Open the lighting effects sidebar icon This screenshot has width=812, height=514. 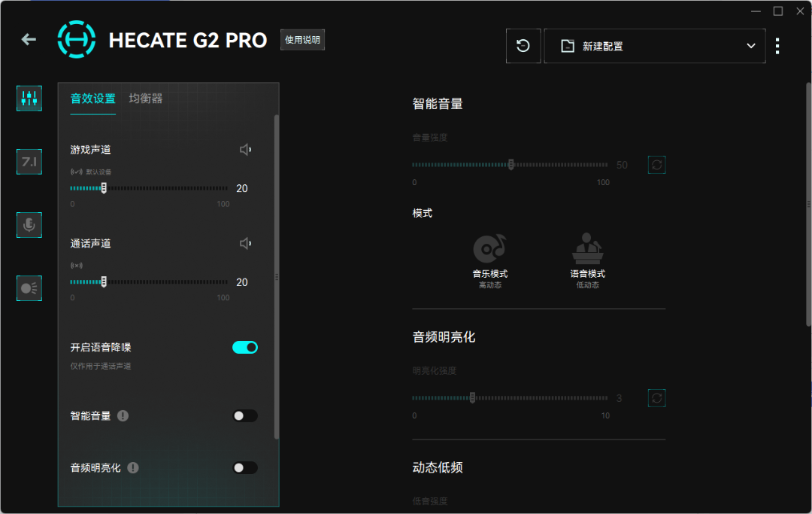29,288
